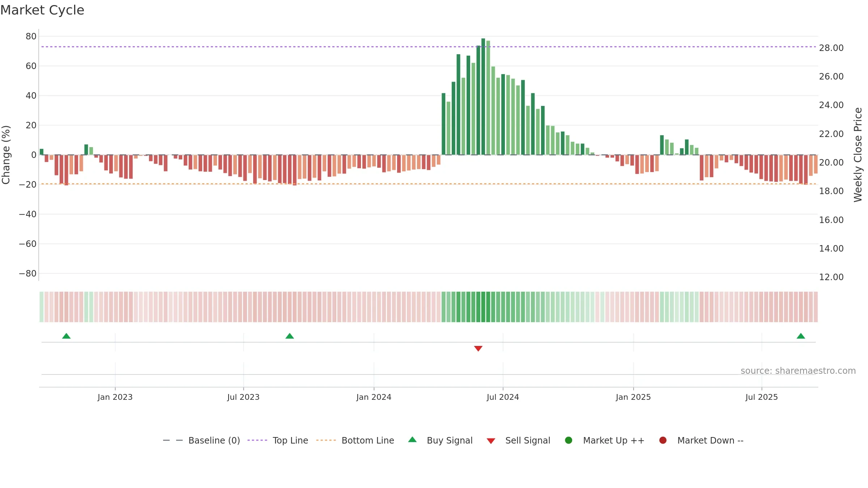
Task: Select the buy signal marker after Jul 2023
Action: coord(290,336)
